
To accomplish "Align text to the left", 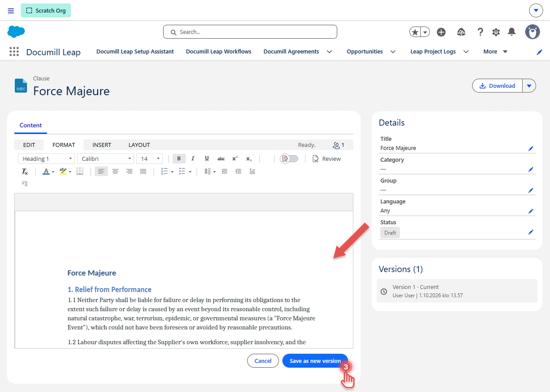I will (x=101, y=171).
